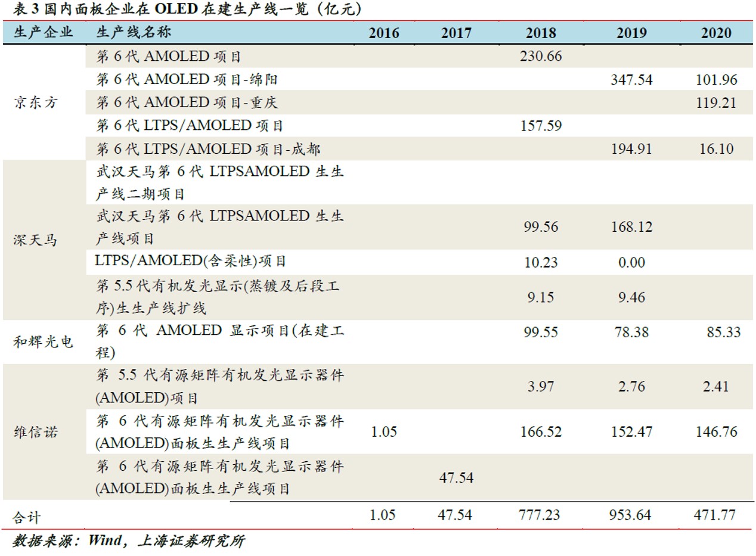This screenshot has width=756, height=556.
Task: Click the value 0.00
Action: [x=631, y=263]
